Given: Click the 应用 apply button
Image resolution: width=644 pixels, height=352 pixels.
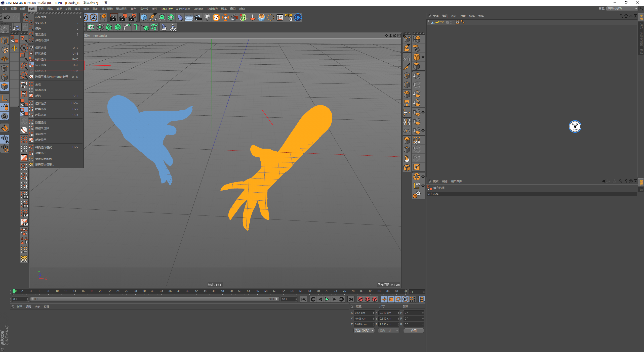Looking at the screenshot, I should click(414, 331).
